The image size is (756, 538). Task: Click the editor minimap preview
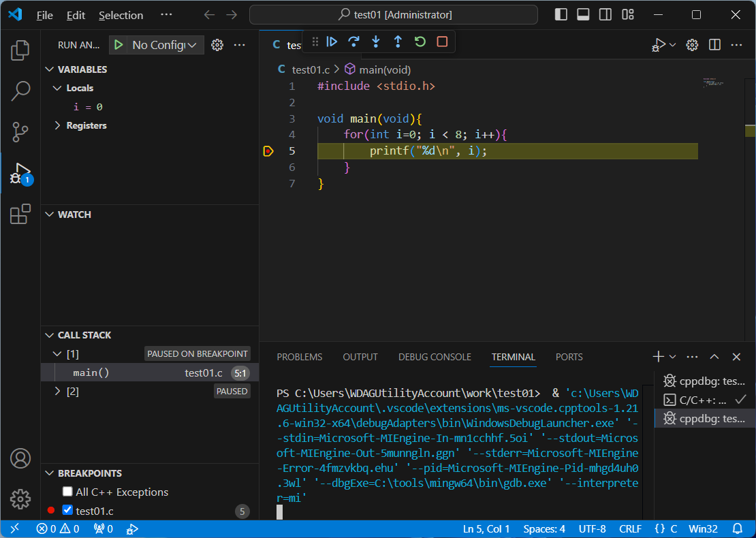(714, 83)
